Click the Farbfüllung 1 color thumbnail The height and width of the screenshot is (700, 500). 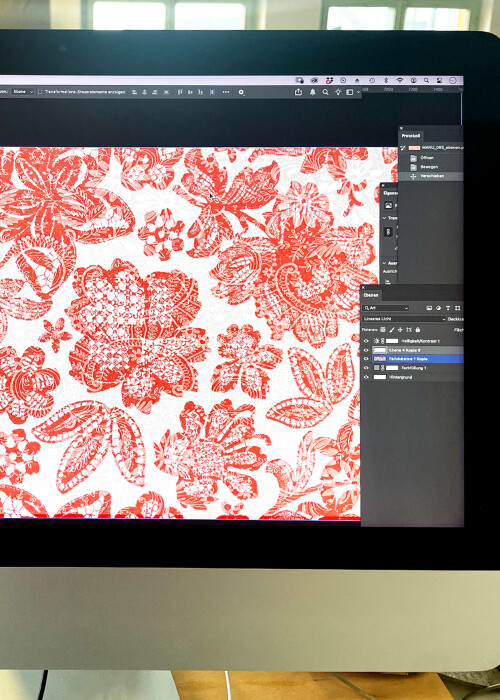(x=377, y=368)
